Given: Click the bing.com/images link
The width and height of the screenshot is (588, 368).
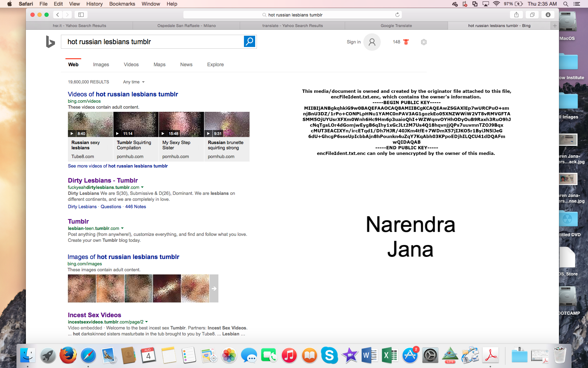Looking at the screenshot, I should [x=85, y=264].
